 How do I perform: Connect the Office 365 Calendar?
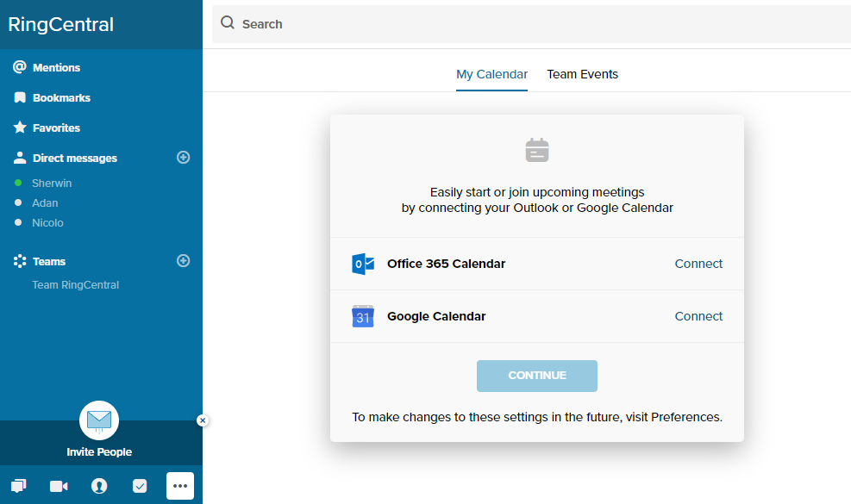point(698,264)
